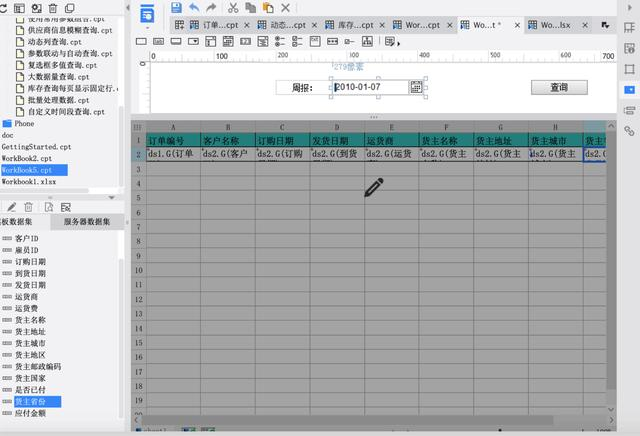Click the Paste clipboard icon

point(268,7)
